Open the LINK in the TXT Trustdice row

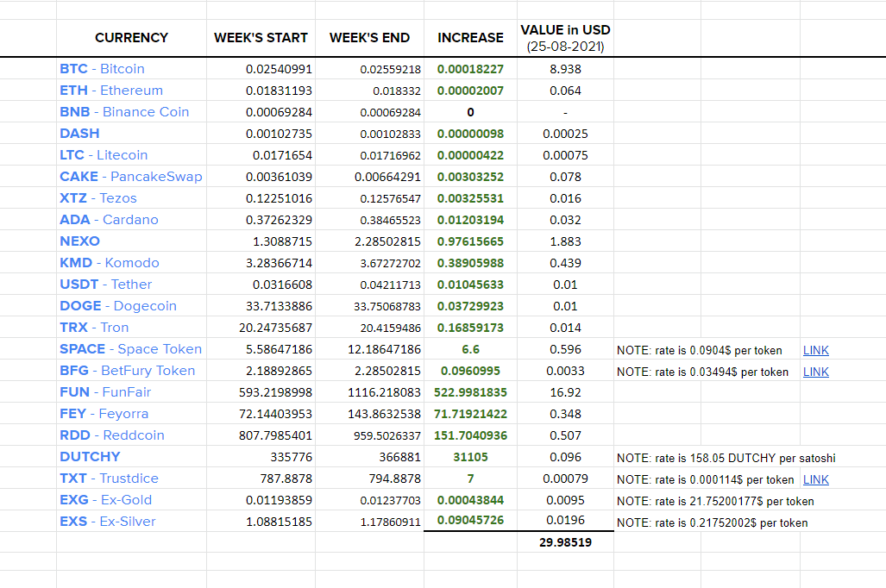[816, 479]
